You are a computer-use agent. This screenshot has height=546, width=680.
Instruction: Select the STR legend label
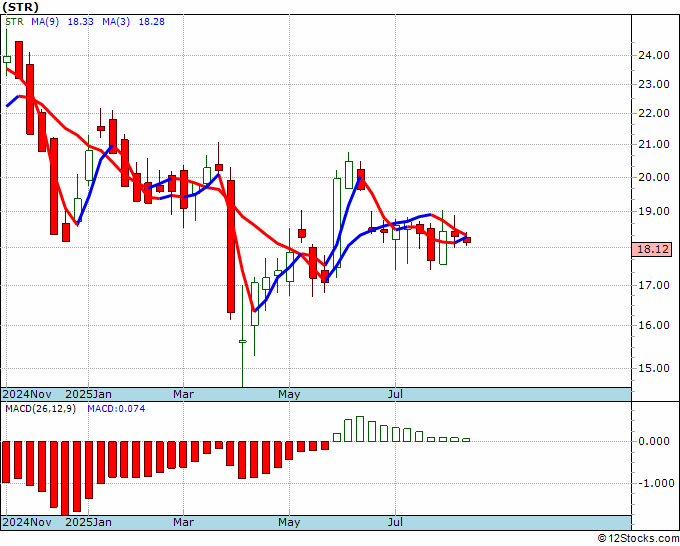[14, 22]
